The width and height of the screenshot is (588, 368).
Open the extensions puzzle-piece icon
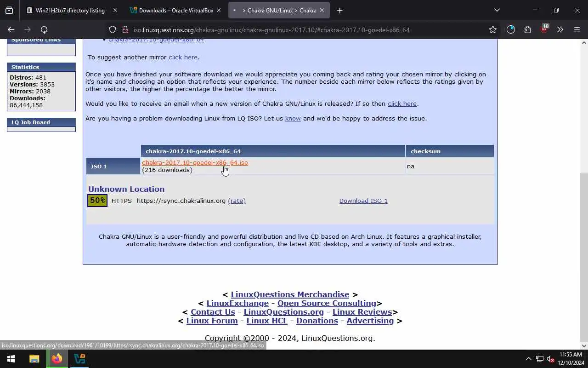coord(527,29)
